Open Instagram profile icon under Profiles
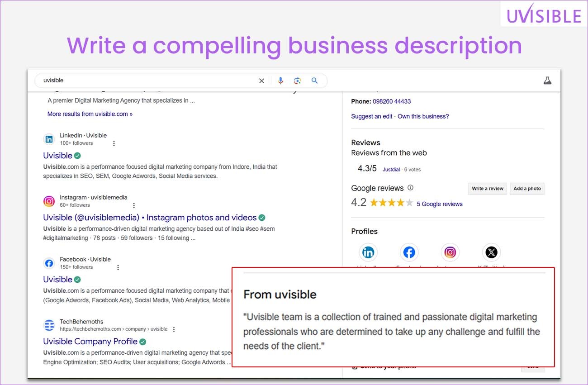This screenshot has width=588, height=385. (450, 252)
